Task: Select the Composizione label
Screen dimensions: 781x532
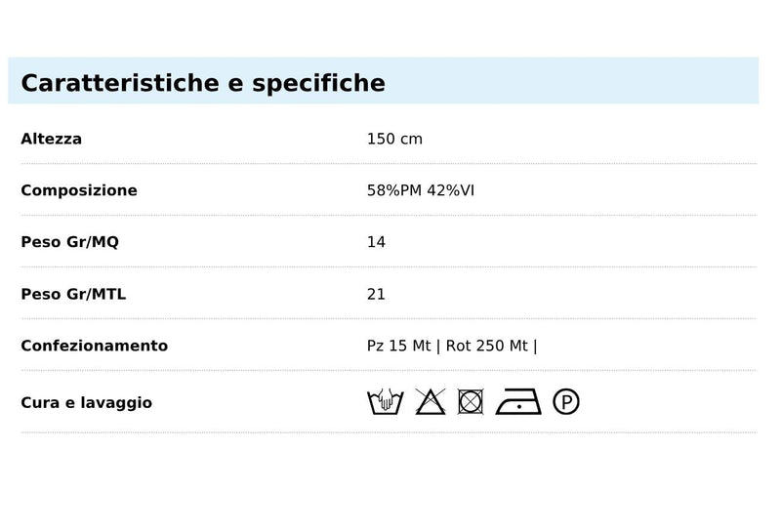Action: 79,190
